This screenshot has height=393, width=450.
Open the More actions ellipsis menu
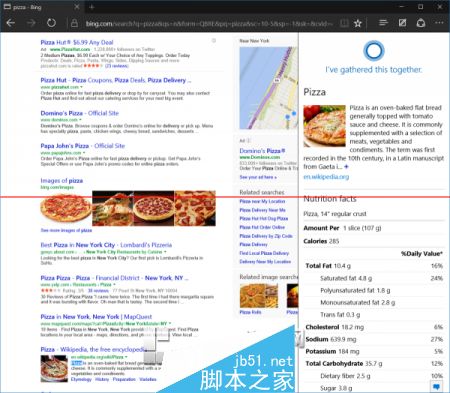[439, 23]
